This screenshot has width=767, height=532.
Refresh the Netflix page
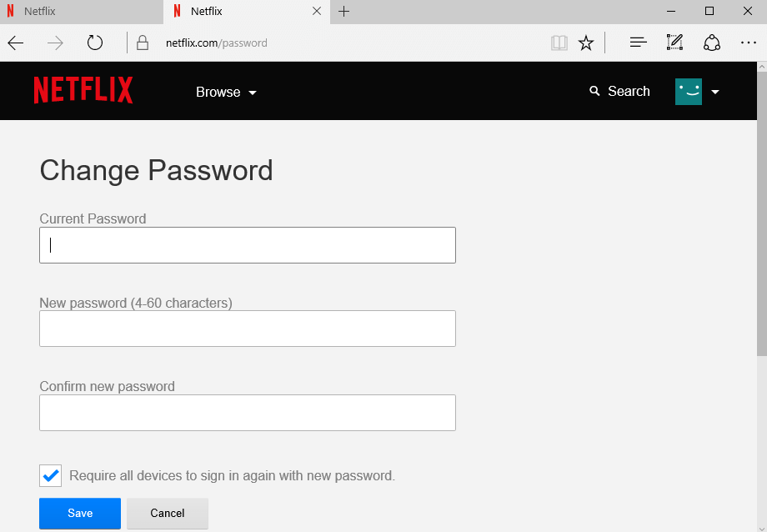coord(94,43)
